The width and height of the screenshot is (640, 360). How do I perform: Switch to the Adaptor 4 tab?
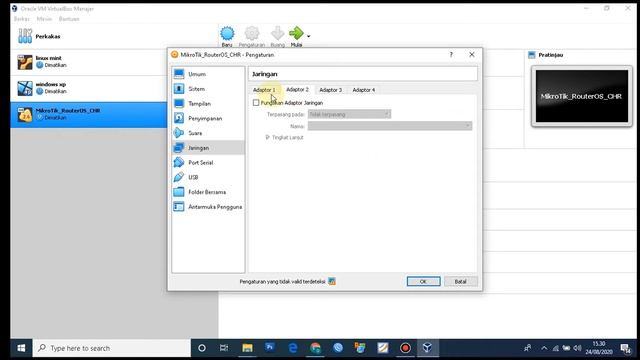point(364,90)
